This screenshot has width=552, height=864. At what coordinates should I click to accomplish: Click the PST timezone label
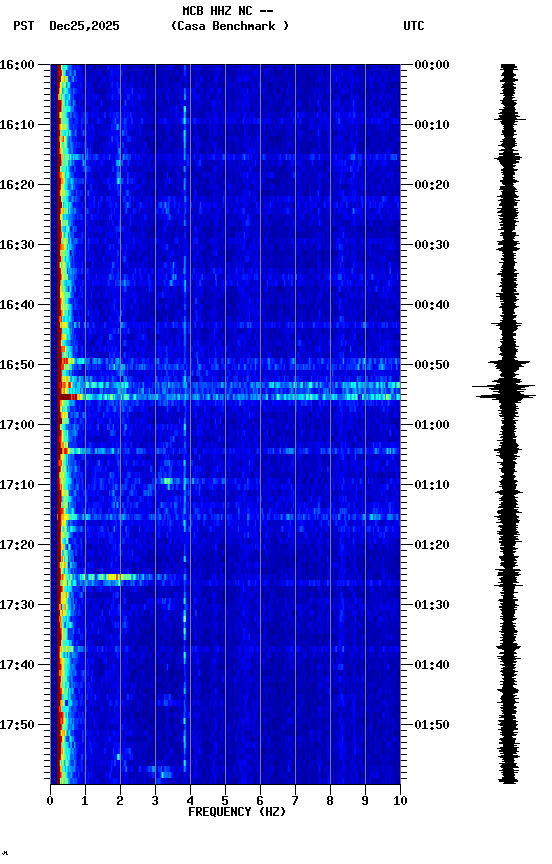click(x=24, y=26)
